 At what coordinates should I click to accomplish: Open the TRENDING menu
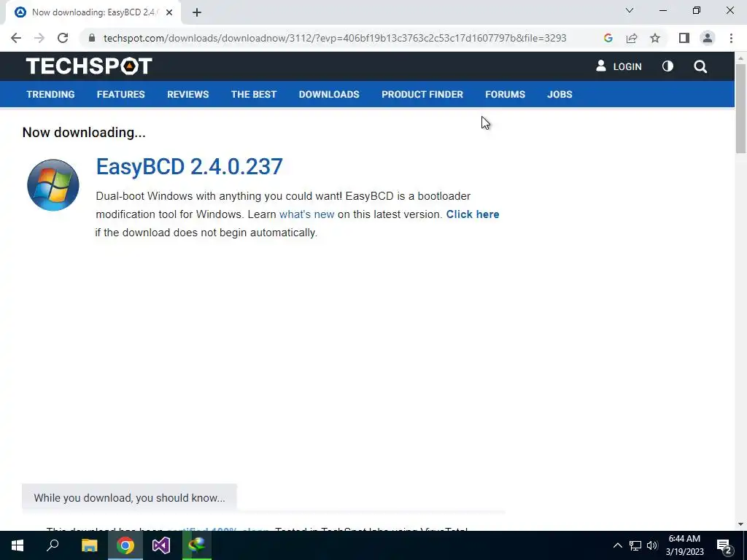point(50,94)
